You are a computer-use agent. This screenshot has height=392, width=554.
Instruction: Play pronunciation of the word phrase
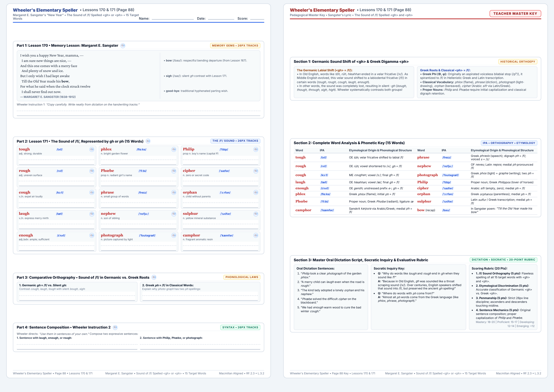[x=174, y=192]
